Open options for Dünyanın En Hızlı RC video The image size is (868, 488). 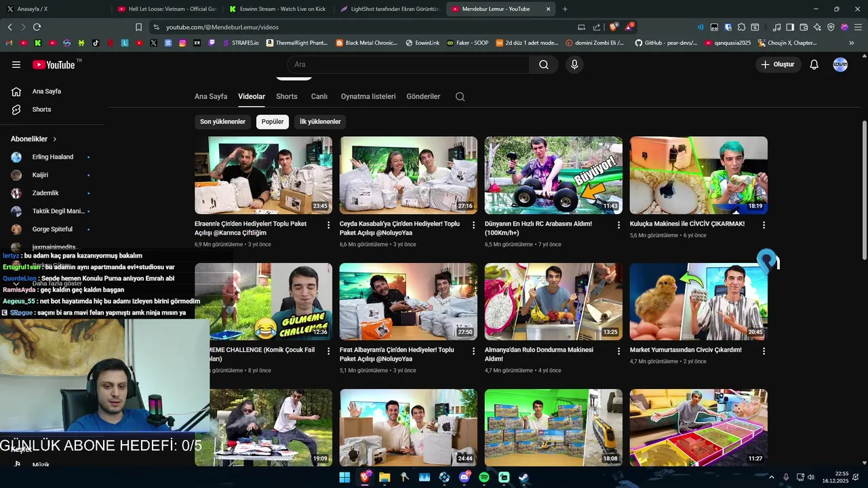pos(619,225)
